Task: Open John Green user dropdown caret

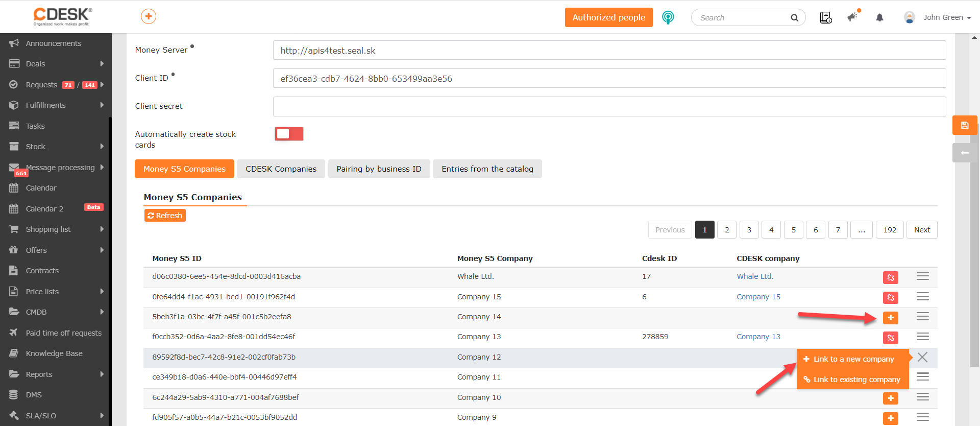Action: coord(969,18)
